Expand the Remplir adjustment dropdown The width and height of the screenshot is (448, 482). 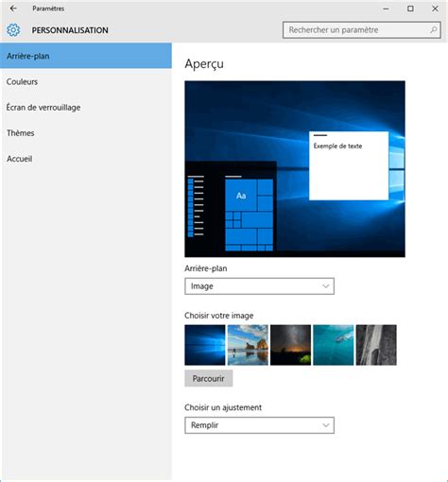(259, 425)
